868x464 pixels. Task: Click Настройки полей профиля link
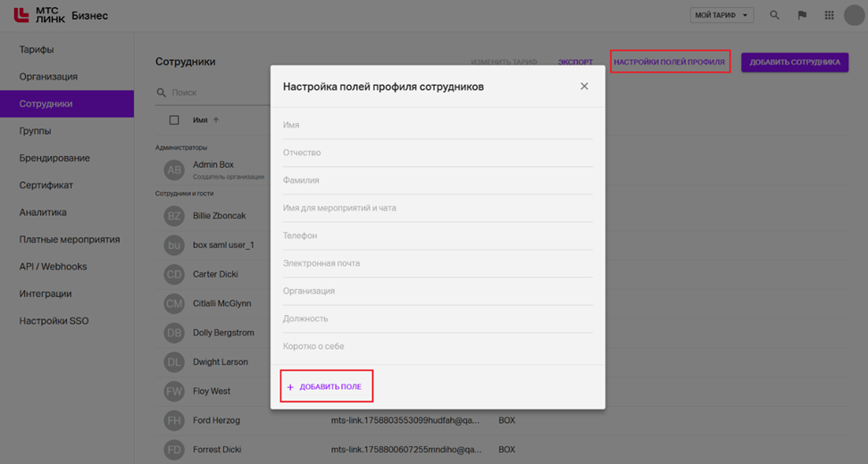click(x=669, y=62)
